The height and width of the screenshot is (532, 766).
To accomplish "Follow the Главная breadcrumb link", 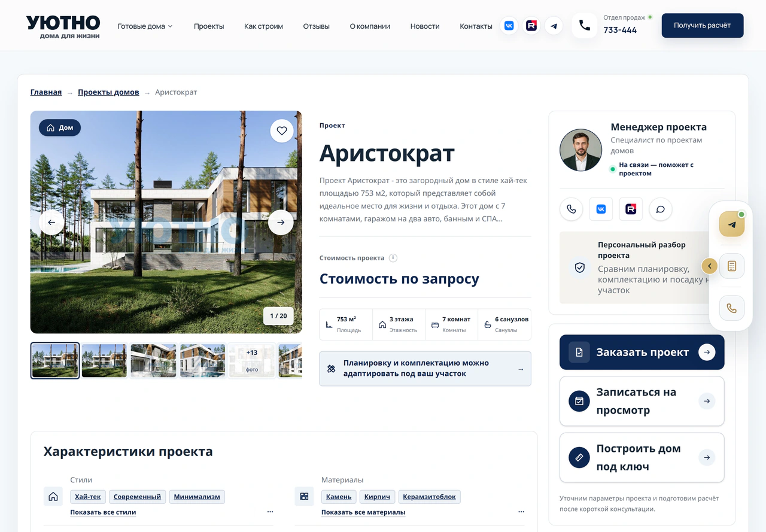I will (46, 92).
